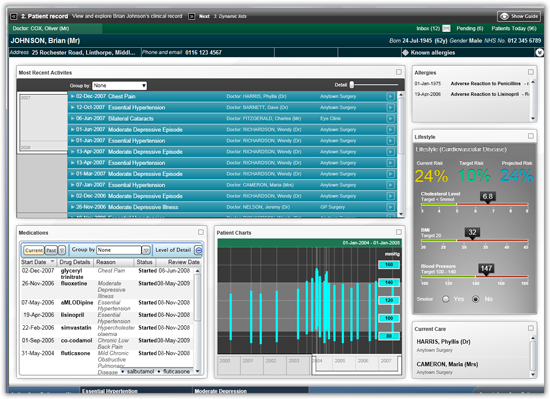Click the Blood Pressure 147 marker
This screenshot has height=399, width=550.
(486, 269)
